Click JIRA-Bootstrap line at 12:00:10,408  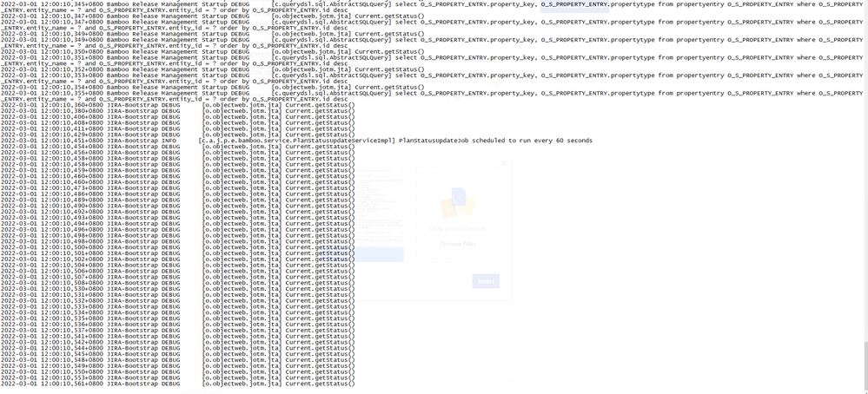point(177,122)
